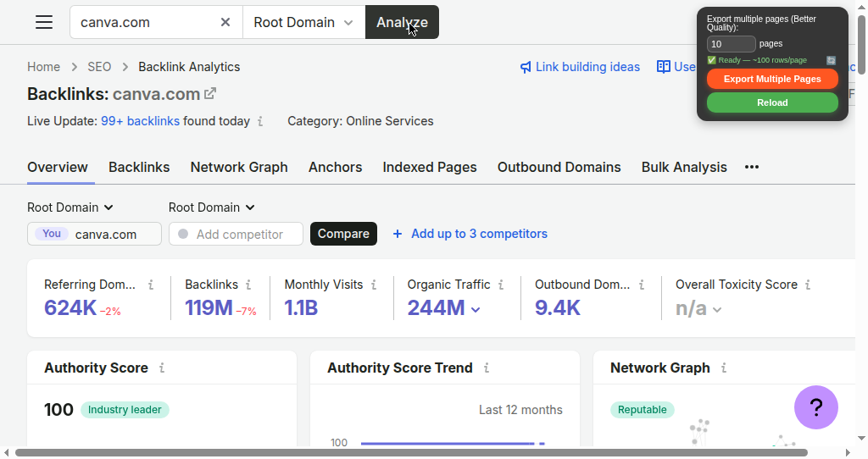Click the green Reload button
868x459 pixels.
pyautogui.click(x=772, y=102)
